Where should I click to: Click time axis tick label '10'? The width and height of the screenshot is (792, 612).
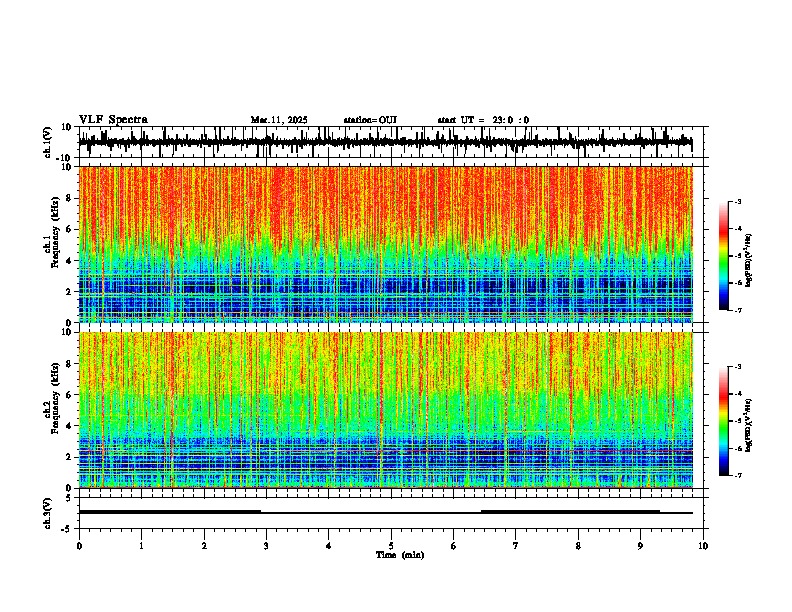coord(703,546)
